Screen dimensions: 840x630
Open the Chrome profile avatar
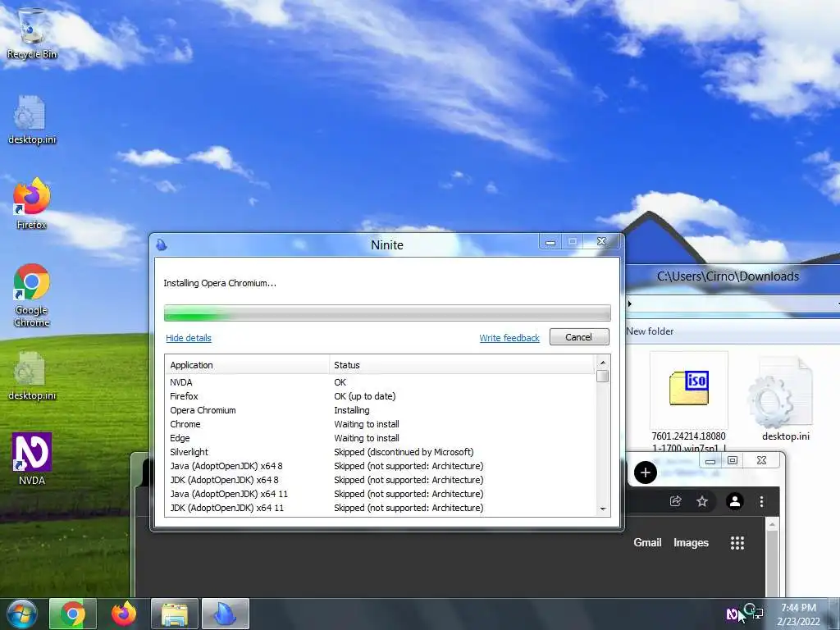click(x=734, y=501)
